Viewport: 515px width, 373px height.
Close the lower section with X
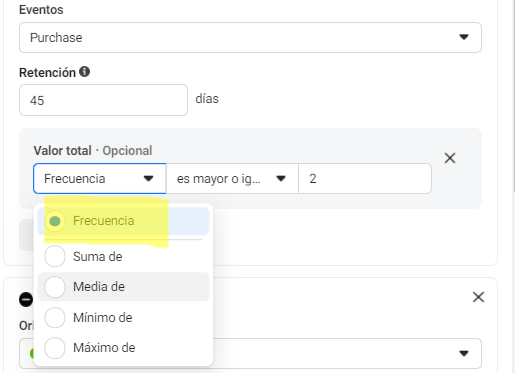[478, 297]
